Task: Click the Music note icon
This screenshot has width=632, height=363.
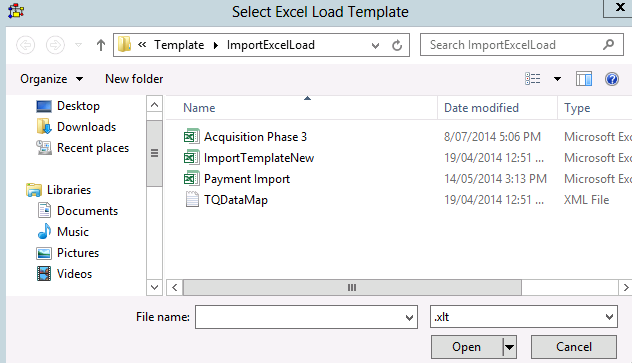Action: (x=44, y=231)
